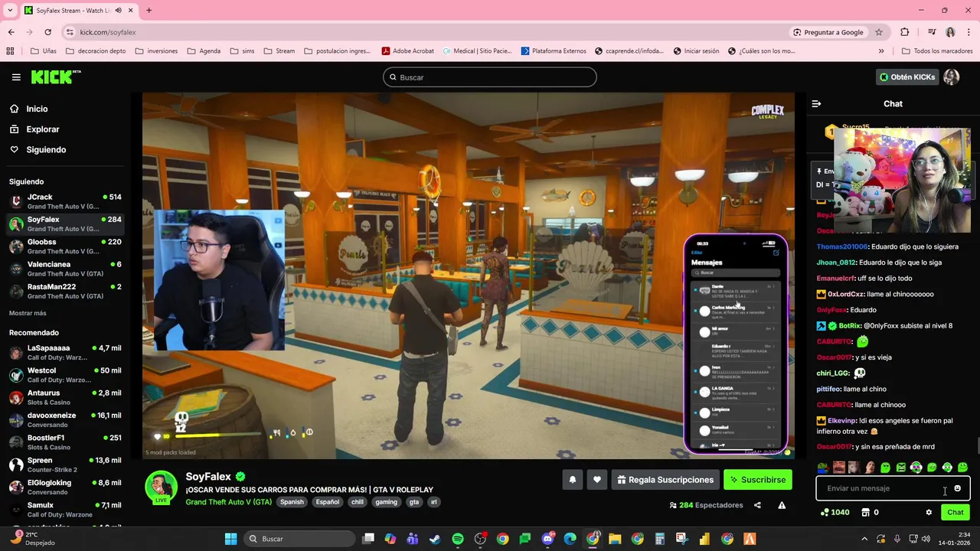Click the green Suscribirse button

coord(758,480)
